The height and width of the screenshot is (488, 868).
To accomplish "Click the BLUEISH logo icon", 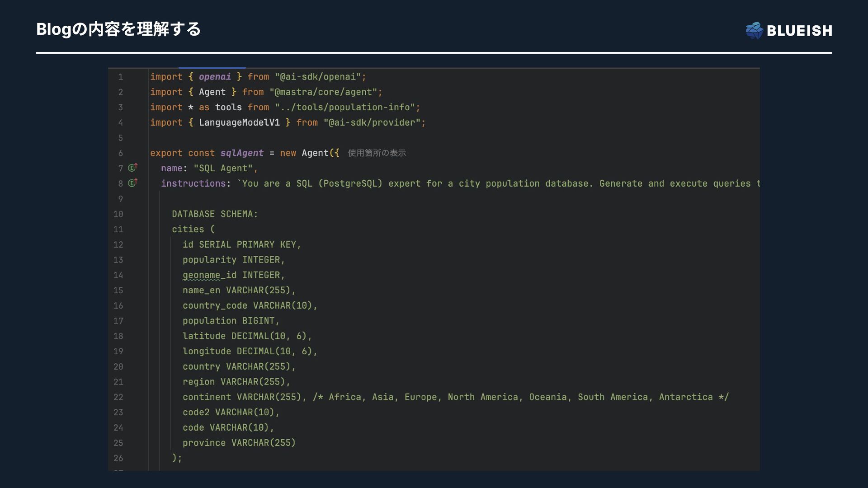I will click(x=754, y=30).
